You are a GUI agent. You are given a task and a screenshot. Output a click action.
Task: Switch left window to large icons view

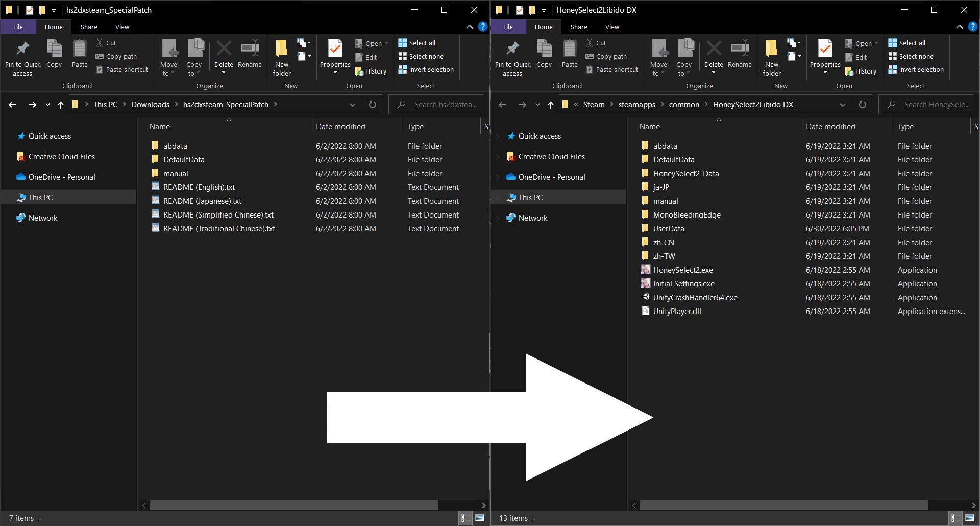[480, 518]
